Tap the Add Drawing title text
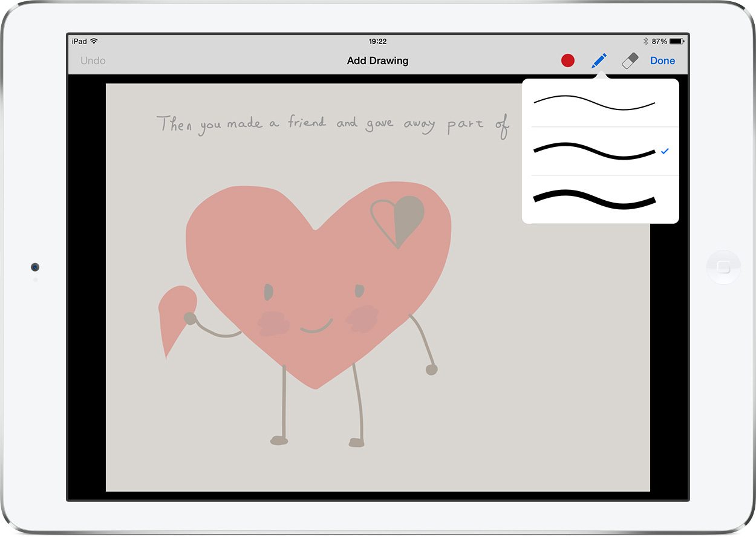The height and width of the screenshot is (537, 756). [x=378, y=60]
